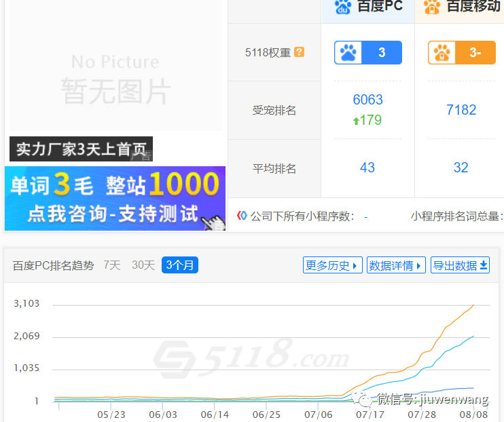Click the 06/03 date on the chart axis
The width and height of the screenshot is (504, 422).
pyautogui.click(x=163, y=415)
